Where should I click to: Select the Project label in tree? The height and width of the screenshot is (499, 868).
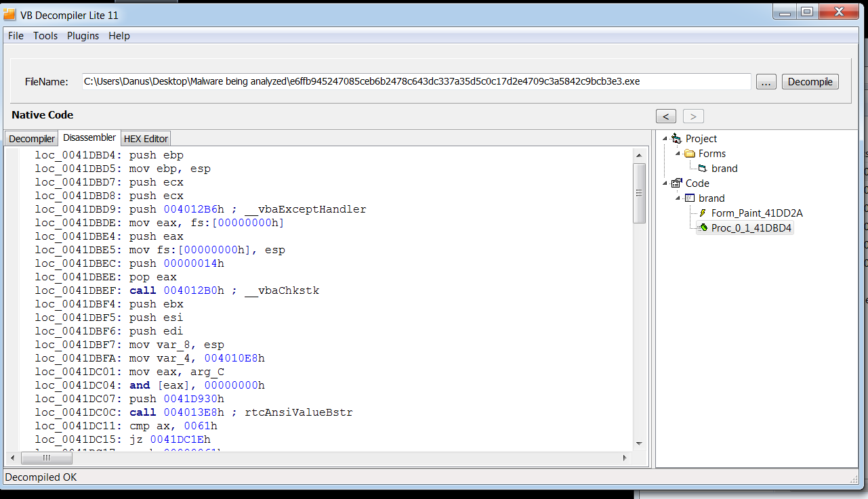tap(701, 139)
